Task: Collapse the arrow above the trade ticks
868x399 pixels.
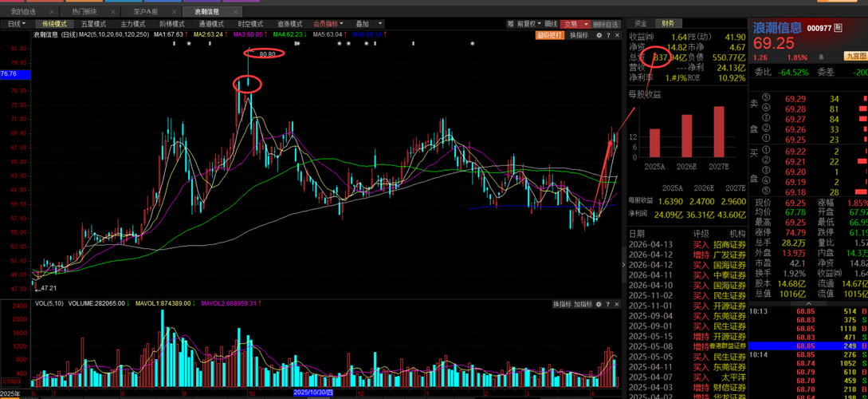Action: point(807,303)
